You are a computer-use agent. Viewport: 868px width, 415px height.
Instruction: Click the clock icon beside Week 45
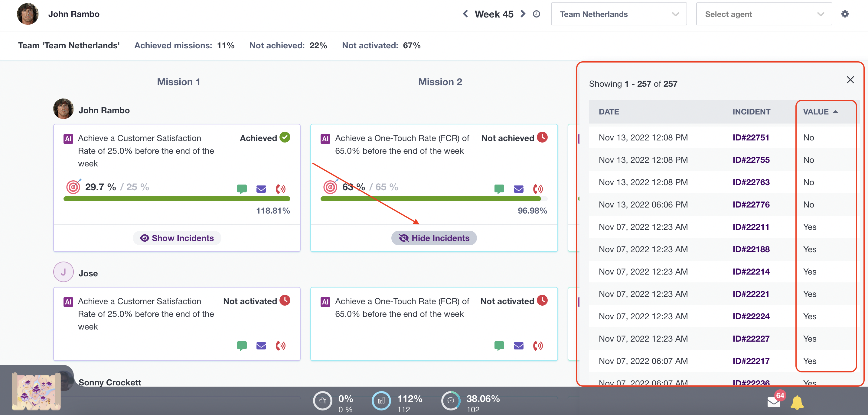point(536,14)
